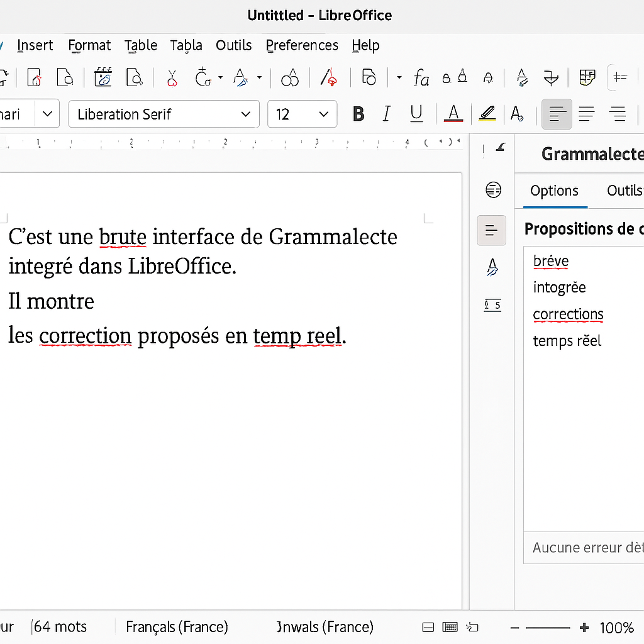Open the Preferences menu
Image resolution: width=644 pixels, height=644 pixels.
click(302, 45)
